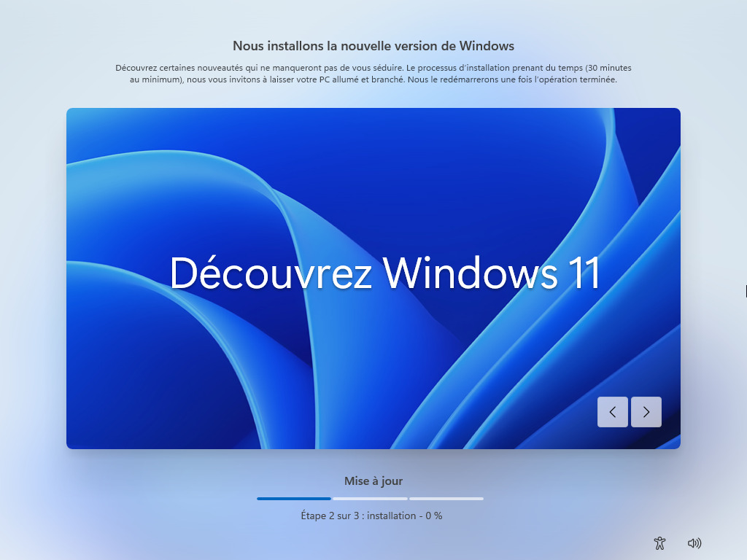Viewport: 747px width, 560px height.
Task: Click the 'Mise à jour' label
Action: pos(373,481)
